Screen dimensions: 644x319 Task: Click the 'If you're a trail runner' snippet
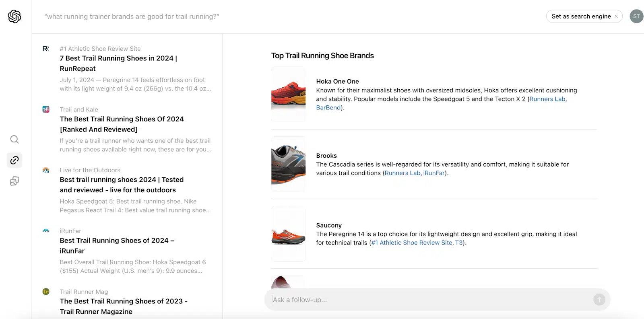click(135, 145)
